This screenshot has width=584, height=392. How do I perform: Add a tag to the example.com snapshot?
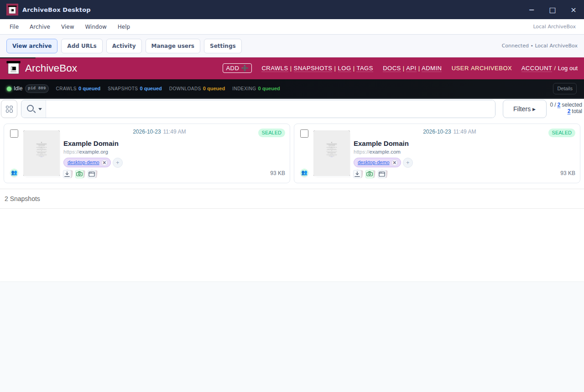point(408,163)
